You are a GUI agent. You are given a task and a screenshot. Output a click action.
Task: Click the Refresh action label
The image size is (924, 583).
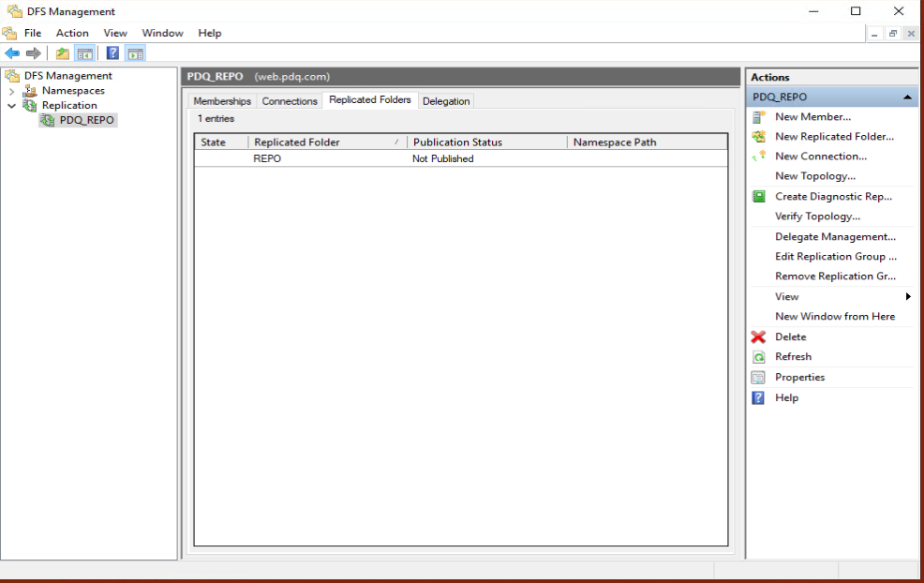793,356
